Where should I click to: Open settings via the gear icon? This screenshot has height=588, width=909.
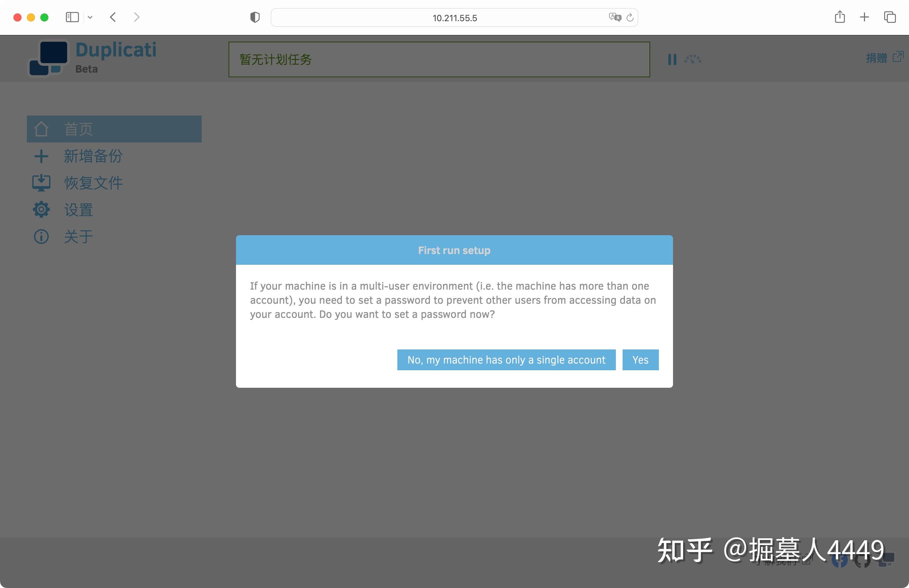pos(41,210)
